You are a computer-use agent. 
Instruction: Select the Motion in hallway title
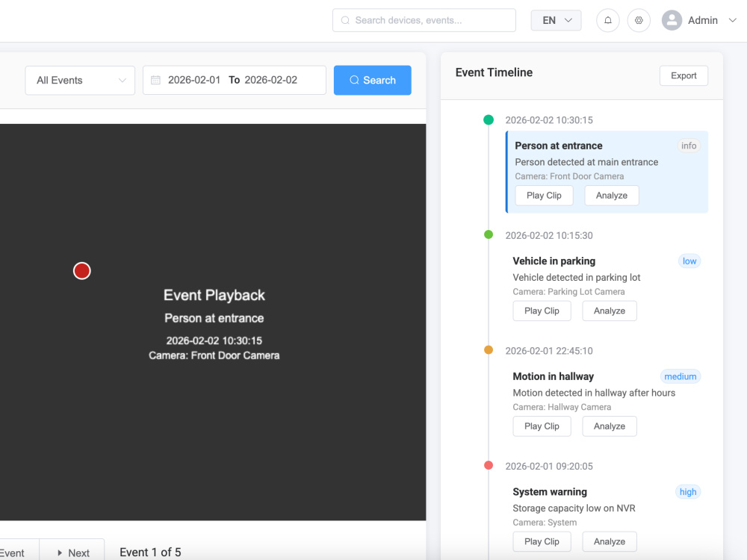pyautogui.click(x=553, y=376)
